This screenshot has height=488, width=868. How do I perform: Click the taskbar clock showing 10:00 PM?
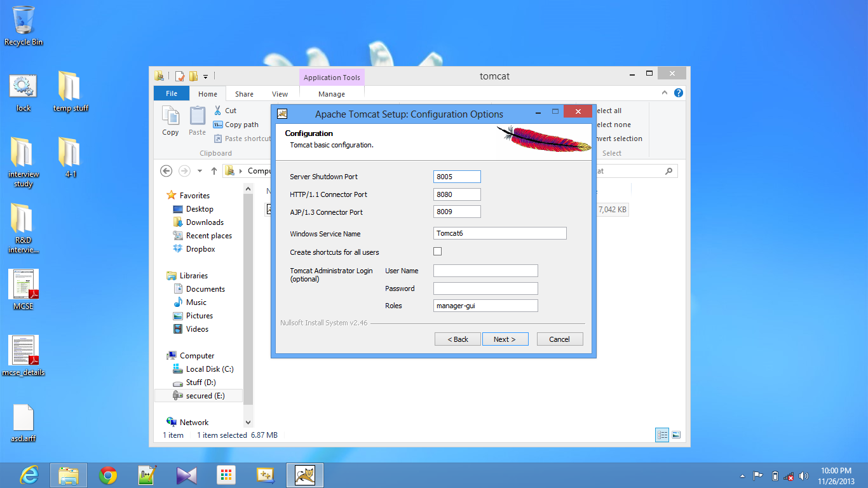coord(836,475)
